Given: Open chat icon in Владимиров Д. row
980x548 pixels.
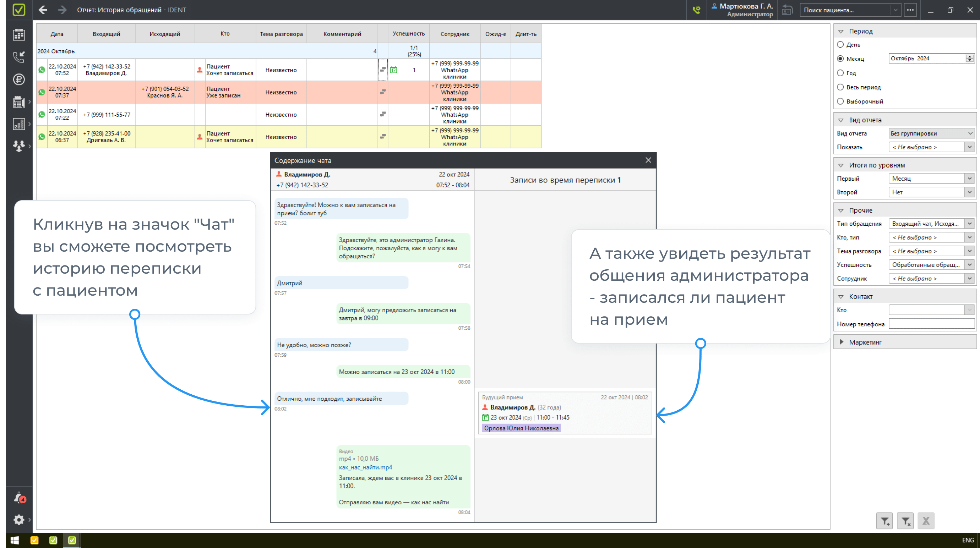Looking at the screenshot, I should tap(383, 70).
